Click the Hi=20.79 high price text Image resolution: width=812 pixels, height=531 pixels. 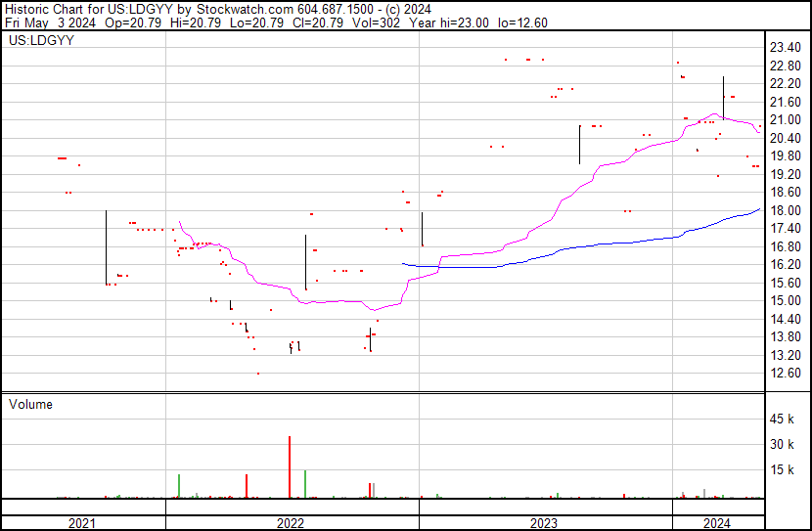(195, 22)
